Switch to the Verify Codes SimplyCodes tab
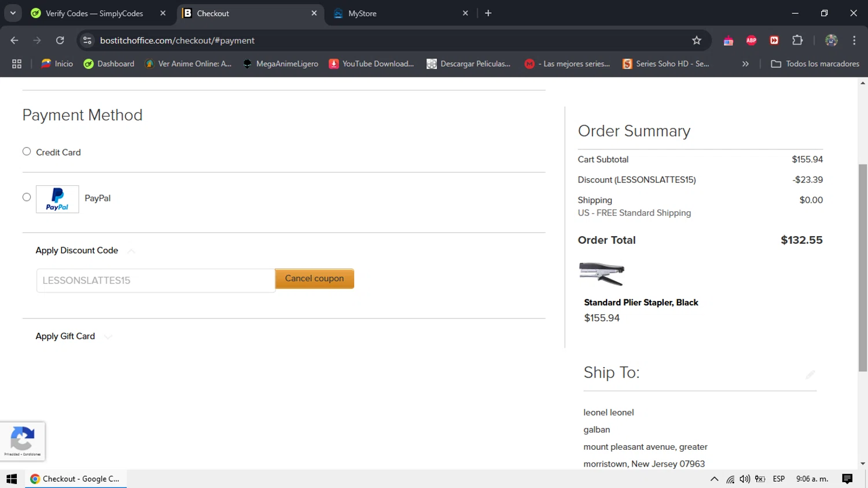This screenshot has width=868, height=488. [x=94, y=13]
